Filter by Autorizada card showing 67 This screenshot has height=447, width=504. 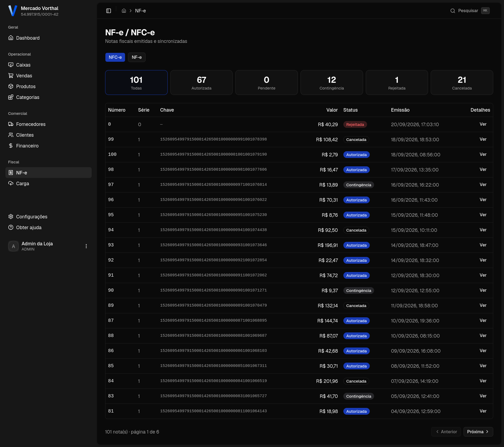click(201, 82)
